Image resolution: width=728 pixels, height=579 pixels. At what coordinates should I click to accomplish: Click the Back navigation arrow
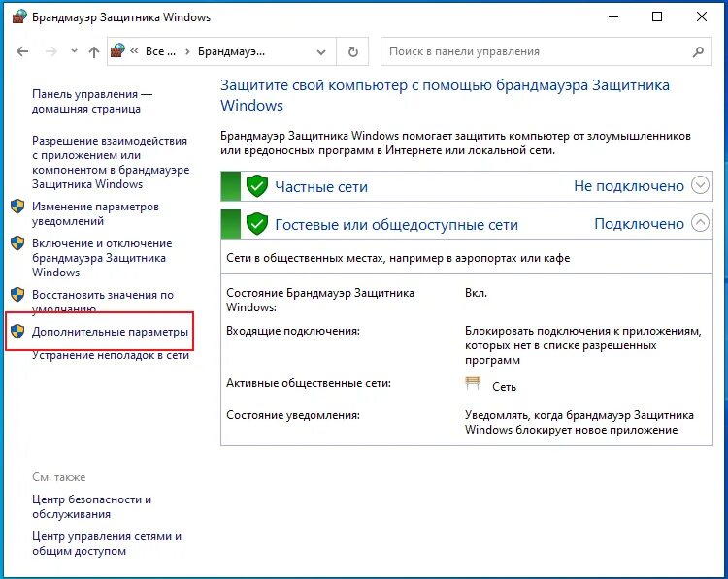[x=22, y=51]
